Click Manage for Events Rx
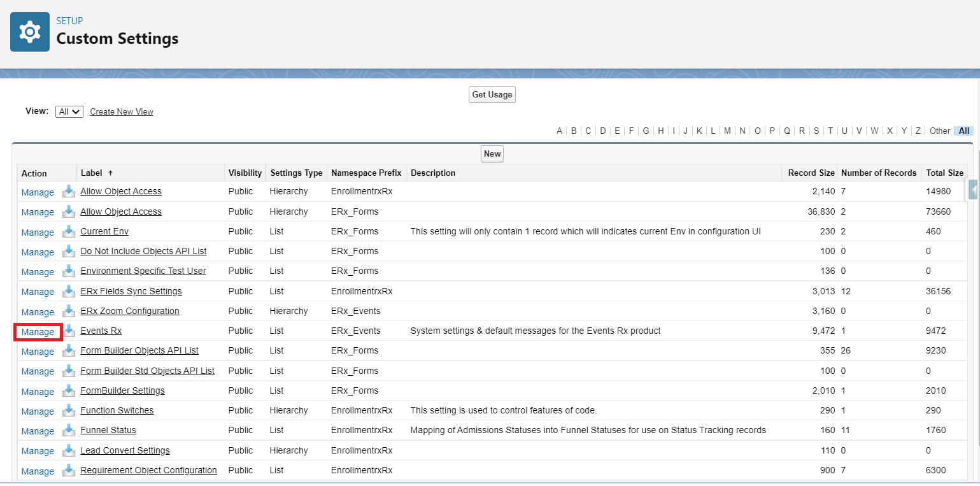The width and height of the screenshot is (980, 486). point(38,332)
